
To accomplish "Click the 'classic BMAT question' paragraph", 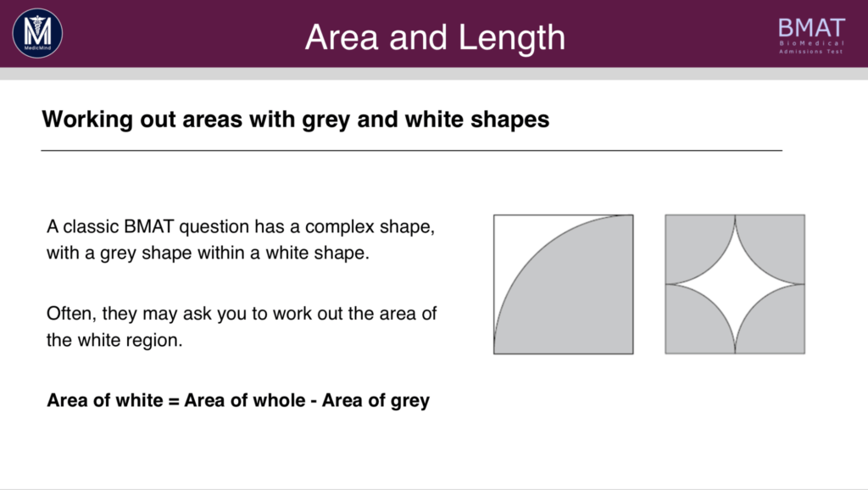I will click(241, 240).
